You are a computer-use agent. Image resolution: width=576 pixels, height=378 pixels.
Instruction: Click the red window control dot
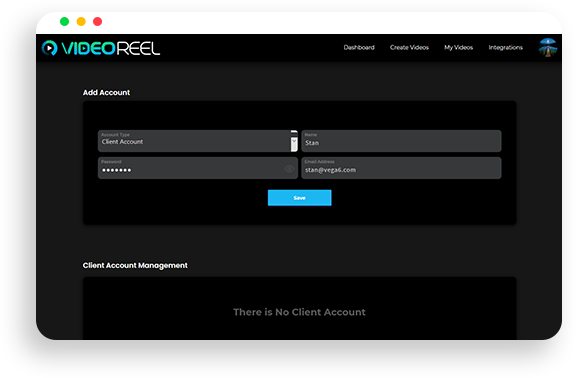click(x=97, y=22)
